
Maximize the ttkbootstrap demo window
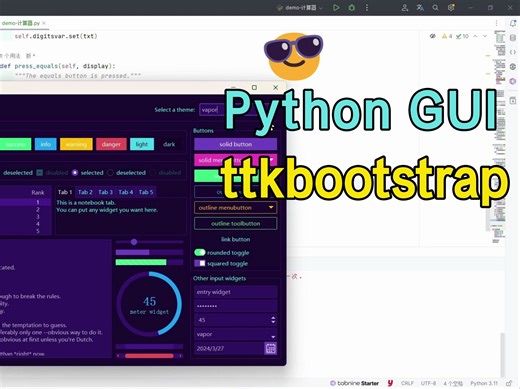tap(254, 87)
